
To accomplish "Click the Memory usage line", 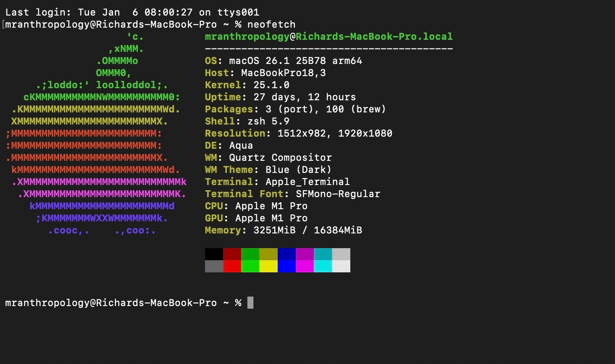I will [283, 230].
